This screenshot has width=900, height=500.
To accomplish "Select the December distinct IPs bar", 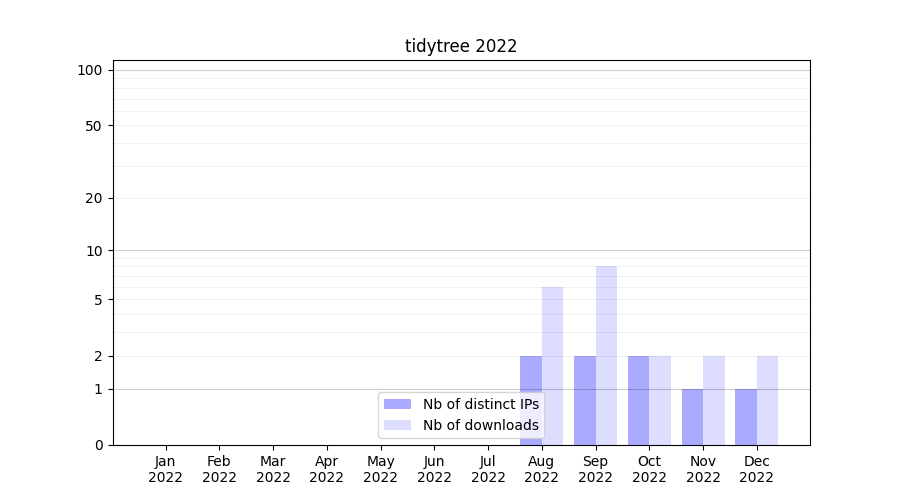I will (x=746, y=417).
